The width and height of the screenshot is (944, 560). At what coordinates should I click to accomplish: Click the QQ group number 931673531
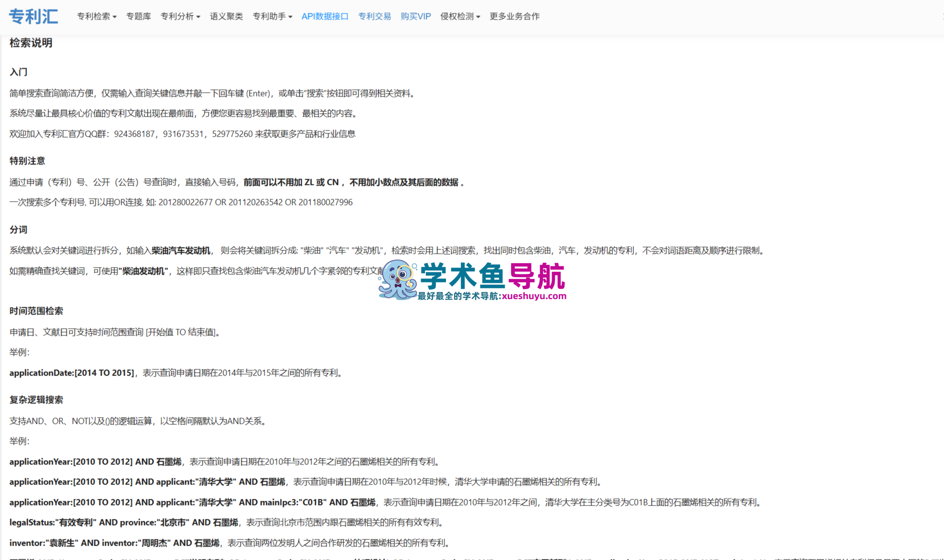(x=184, y=134)
